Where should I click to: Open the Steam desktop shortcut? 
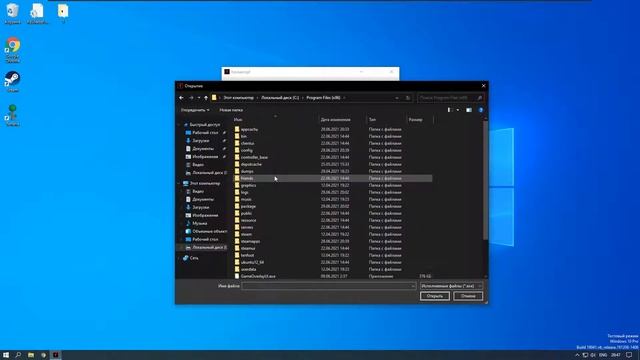(x=12, y=82)
